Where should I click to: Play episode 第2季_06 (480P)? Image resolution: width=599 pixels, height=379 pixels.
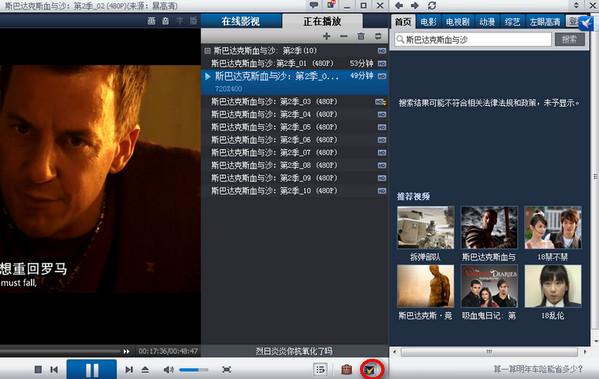click(x=294, y=140)
